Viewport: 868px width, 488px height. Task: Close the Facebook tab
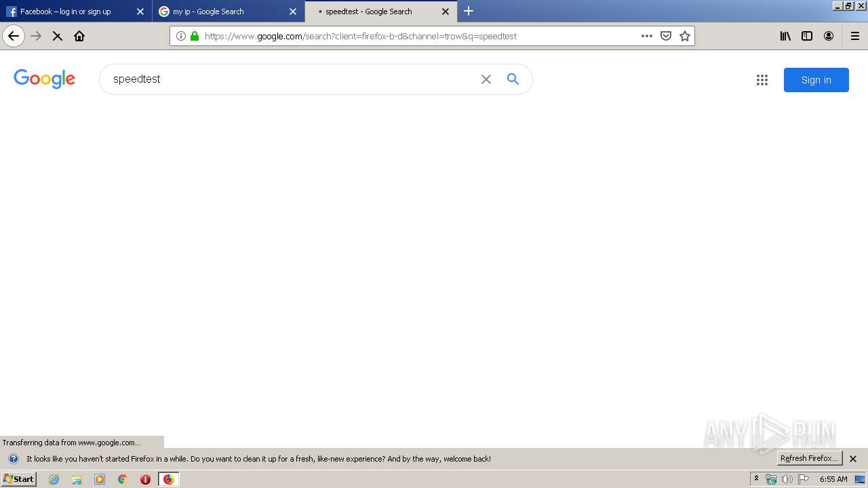tap(140, 12)
